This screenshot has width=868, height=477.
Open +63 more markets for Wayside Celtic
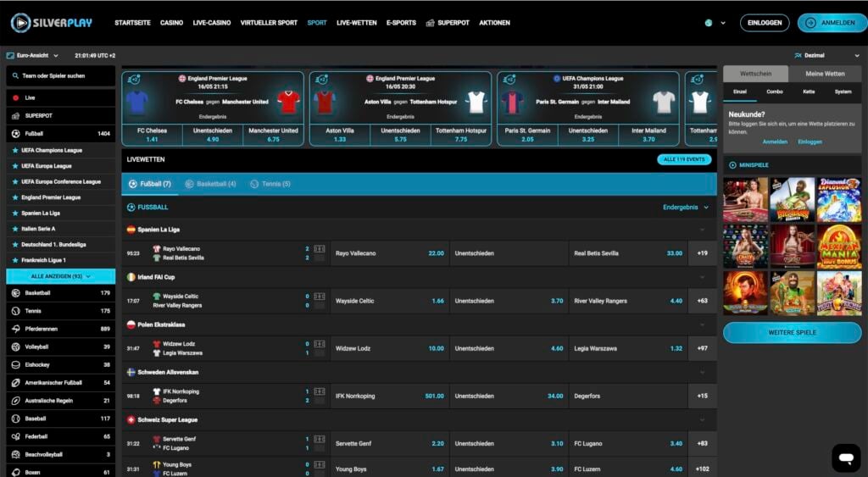[702, 301]
